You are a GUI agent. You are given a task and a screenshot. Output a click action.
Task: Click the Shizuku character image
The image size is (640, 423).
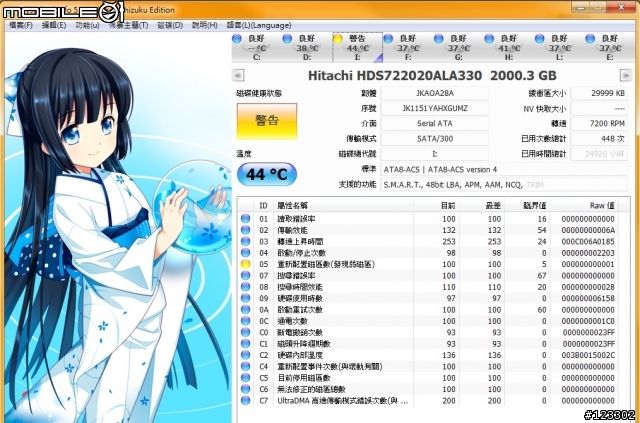point(118,227)
